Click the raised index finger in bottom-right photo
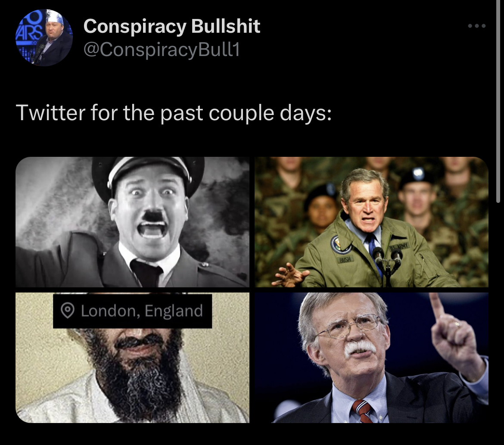Screen dimensions: 504x445 click(x=437, y=306)
